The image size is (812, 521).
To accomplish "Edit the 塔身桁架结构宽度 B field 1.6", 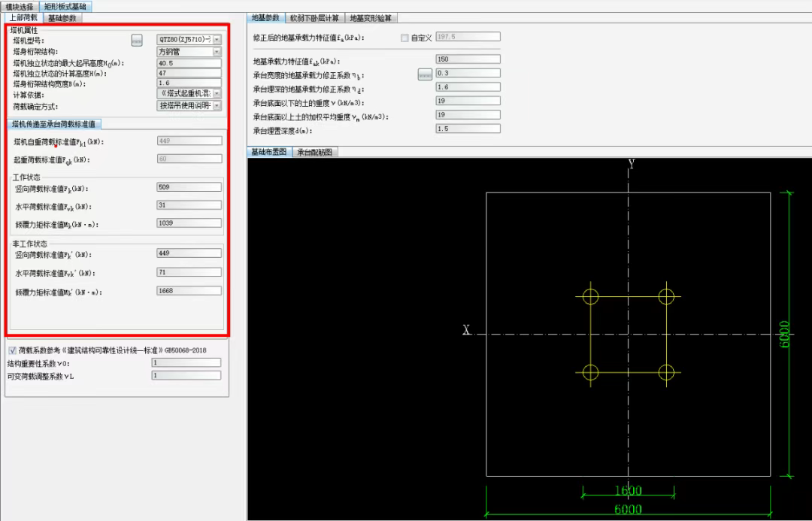I will (x=189, y=83).
